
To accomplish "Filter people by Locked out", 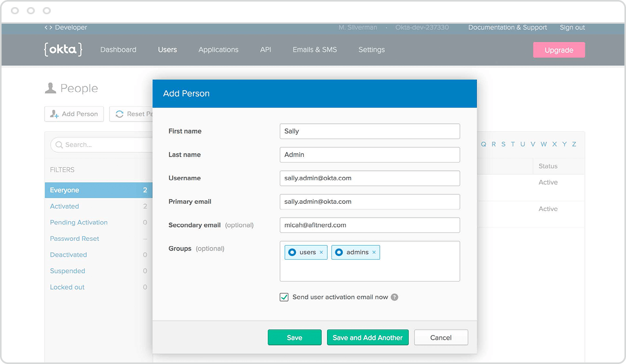I will pos(67,287).
